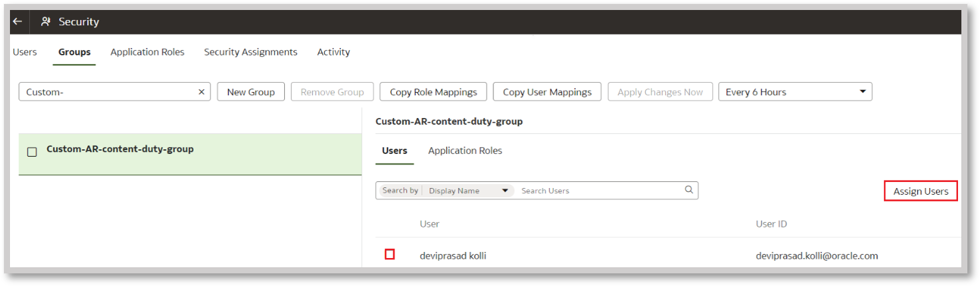Image resolution: width=980 pixels, height=286 pixels.
Task: Switch to the Users top tab
Action: pyautogui.click(x=25, y=52)
